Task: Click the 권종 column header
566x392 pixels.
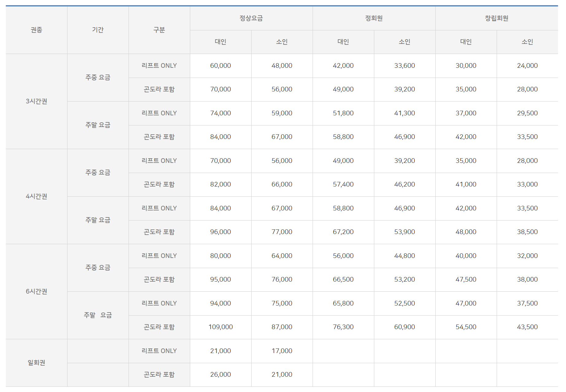Action: 37,30
